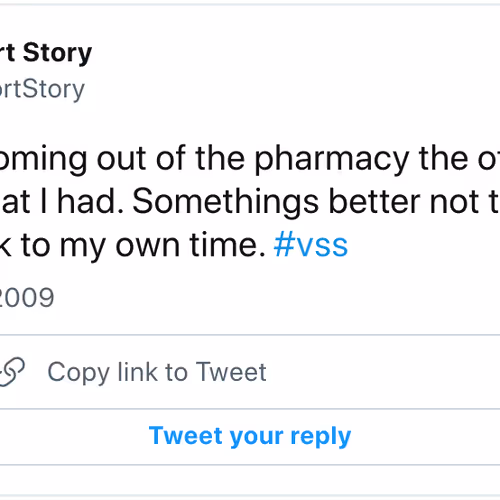Click the chain link icon
This screenshot has height=500, width=500.
click(12, 372)
